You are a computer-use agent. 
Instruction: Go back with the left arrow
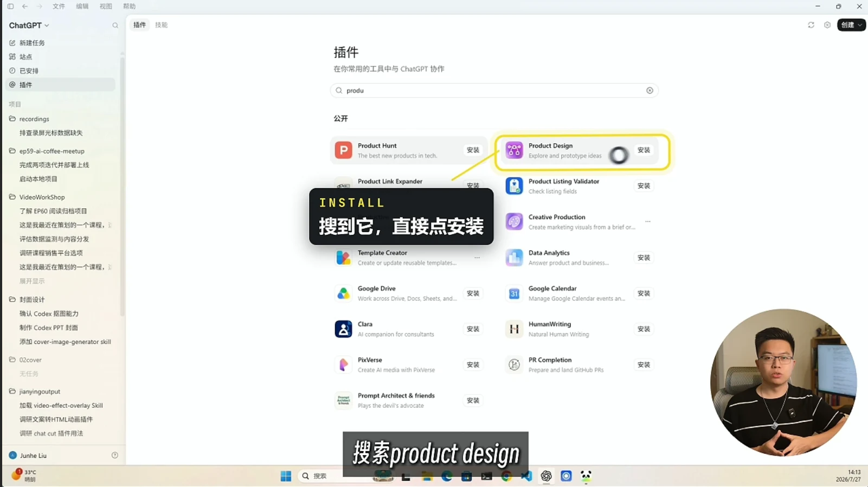(x=25, y=7)
